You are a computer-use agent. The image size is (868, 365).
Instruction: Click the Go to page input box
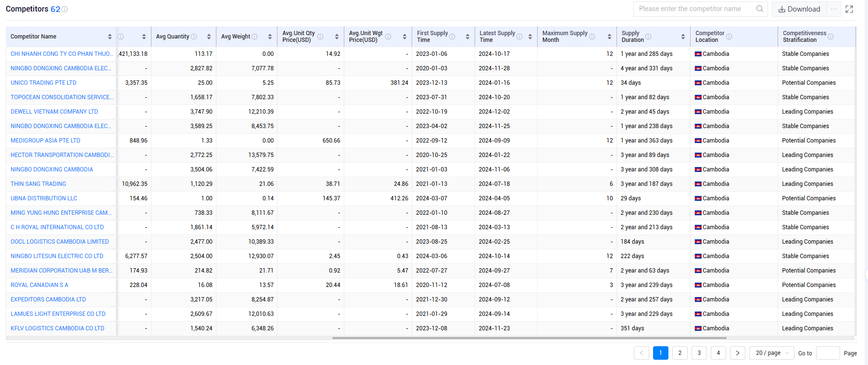pos(828,353)
